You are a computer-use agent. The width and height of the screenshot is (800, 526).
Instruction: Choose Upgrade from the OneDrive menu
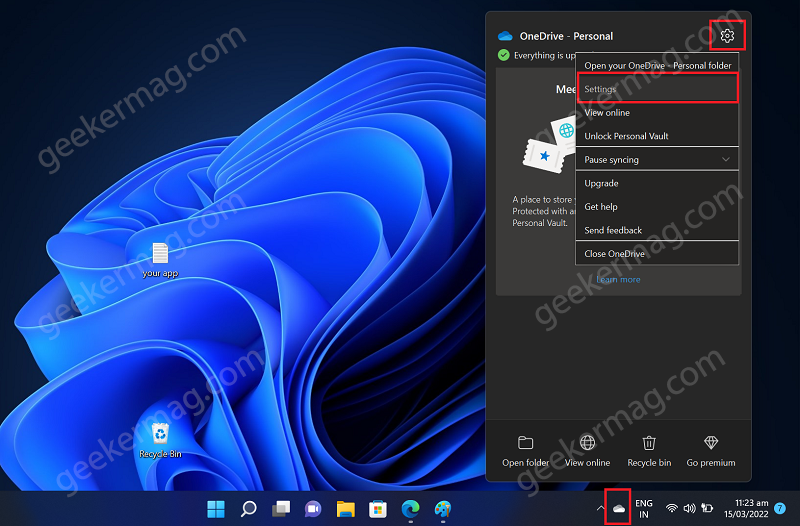[x=657, y=183]
